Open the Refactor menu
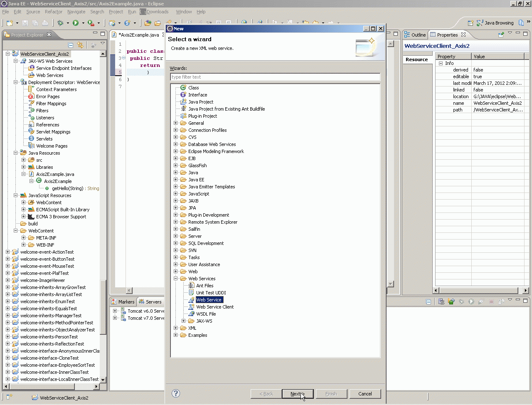This screenshot has width=532, height=405. tap(54, 12)
